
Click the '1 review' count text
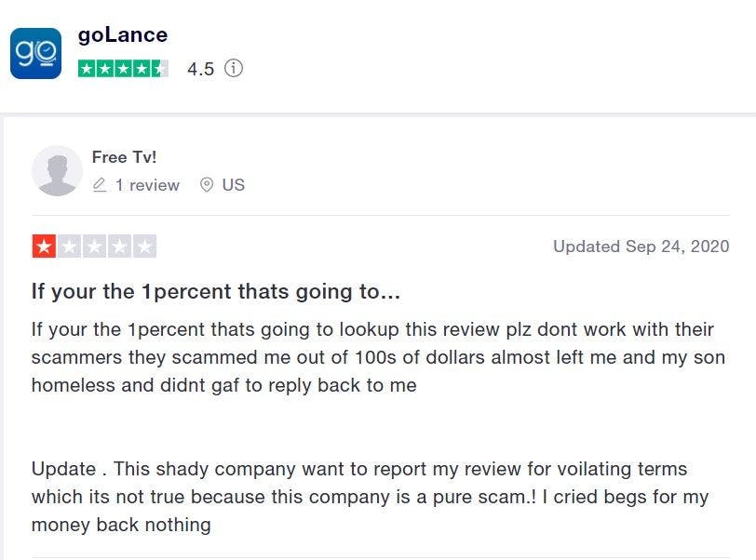tap(147, 185)
